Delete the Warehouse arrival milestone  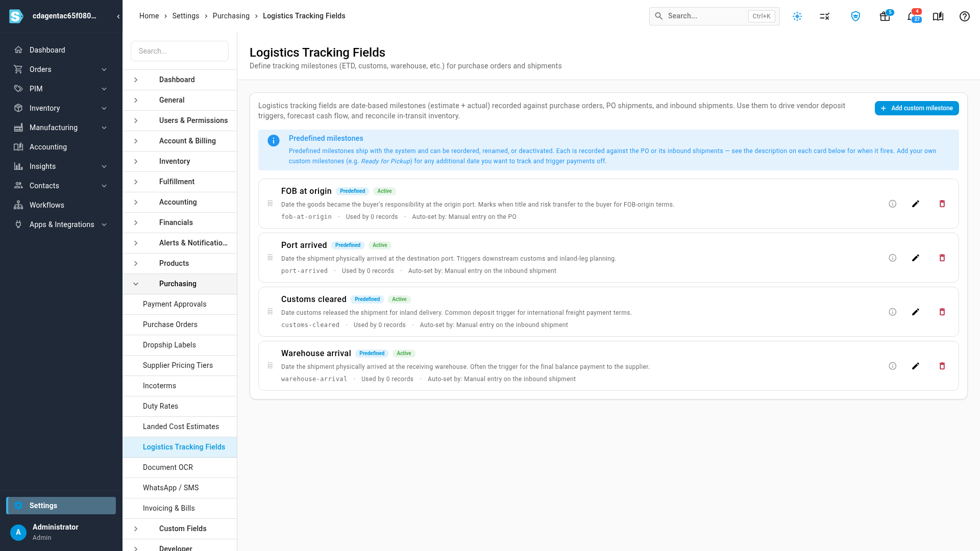click(x=942, y=366)
